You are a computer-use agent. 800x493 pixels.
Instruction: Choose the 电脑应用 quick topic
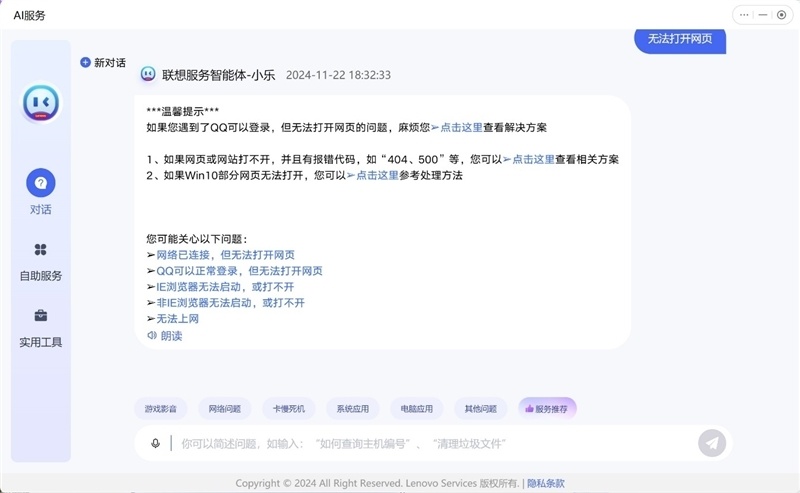(x=417, y=409)
